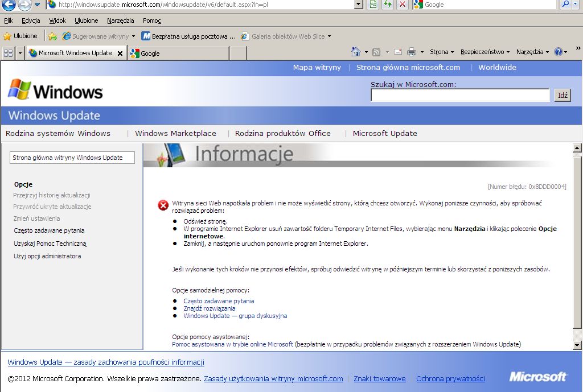This screenshot has width=583, height=392.
Task: Click the Stop loading X icon
Action: [x=403, y=5]
